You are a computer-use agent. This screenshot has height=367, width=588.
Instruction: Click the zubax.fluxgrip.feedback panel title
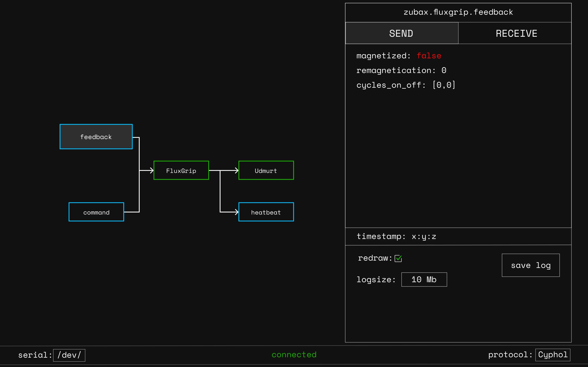(x=458, y=12)
